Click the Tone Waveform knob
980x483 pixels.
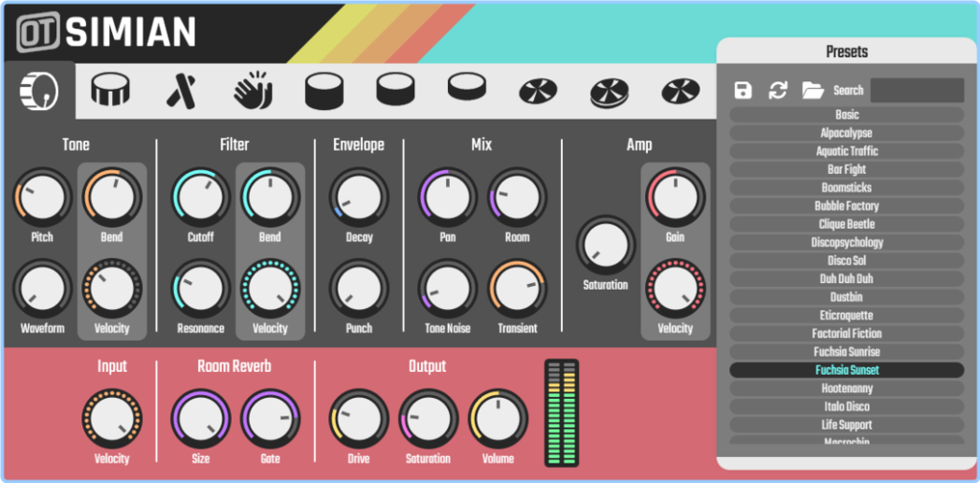point(42,289)
